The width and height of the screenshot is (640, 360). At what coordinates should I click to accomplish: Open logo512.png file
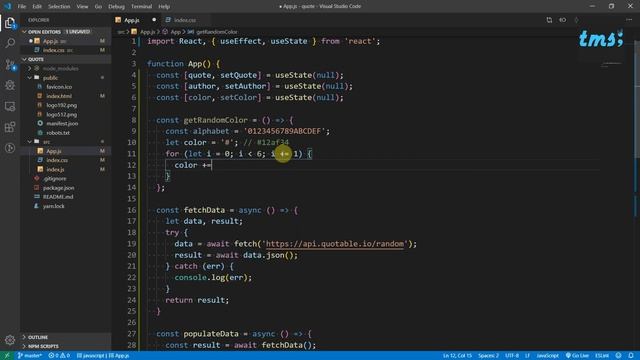click(x=61, y=114)
